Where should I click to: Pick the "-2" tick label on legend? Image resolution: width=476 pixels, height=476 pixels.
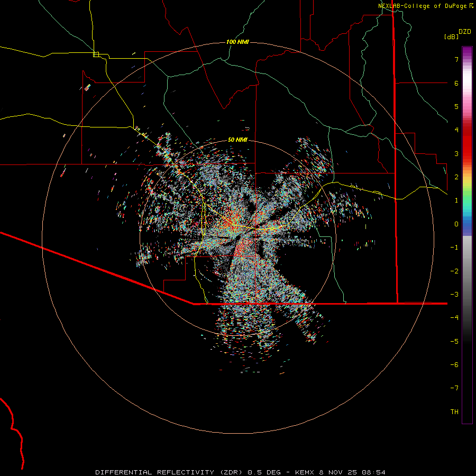tap(454, 271)
